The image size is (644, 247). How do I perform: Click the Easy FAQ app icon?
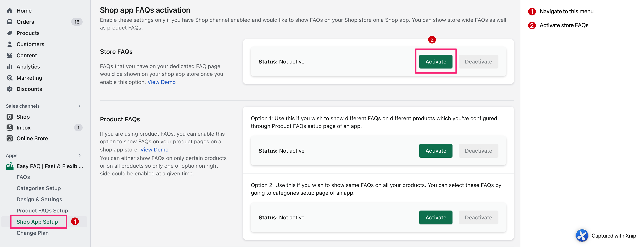[9, 166]
